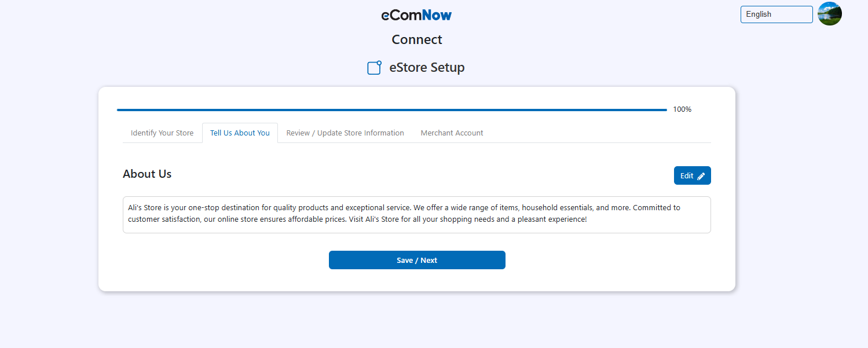The image size is (868, 348).
Task: Click the blue setup progress bar
Action: [391, 109]
